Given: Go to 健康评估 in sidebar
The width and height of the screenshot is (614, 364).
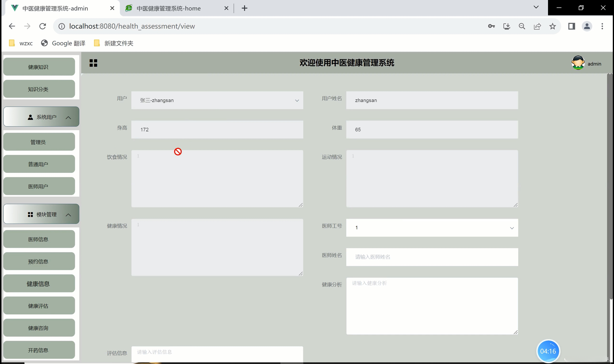Looking at the screenshot, I should click(x=38, y=306).
